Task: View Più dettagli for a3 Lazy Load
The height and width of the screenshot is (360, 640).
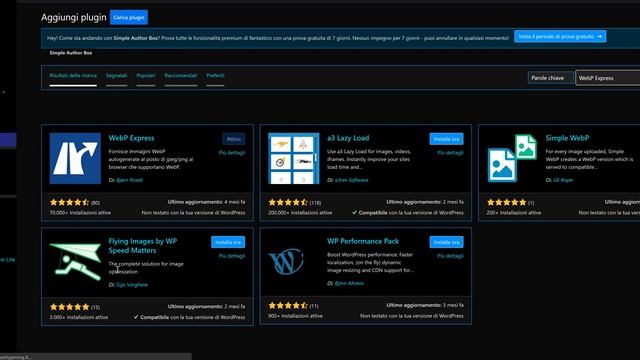Action: [x=450, y=153]
